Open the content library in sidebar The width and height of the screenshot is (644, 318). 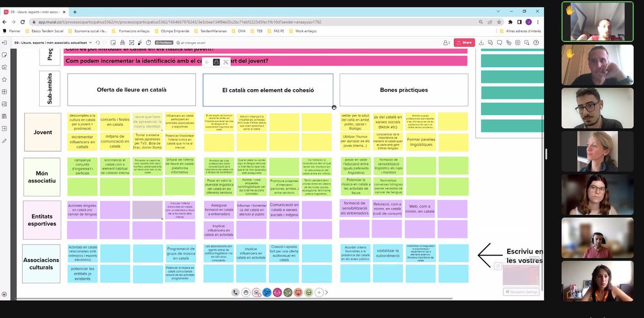coord(4,117)
